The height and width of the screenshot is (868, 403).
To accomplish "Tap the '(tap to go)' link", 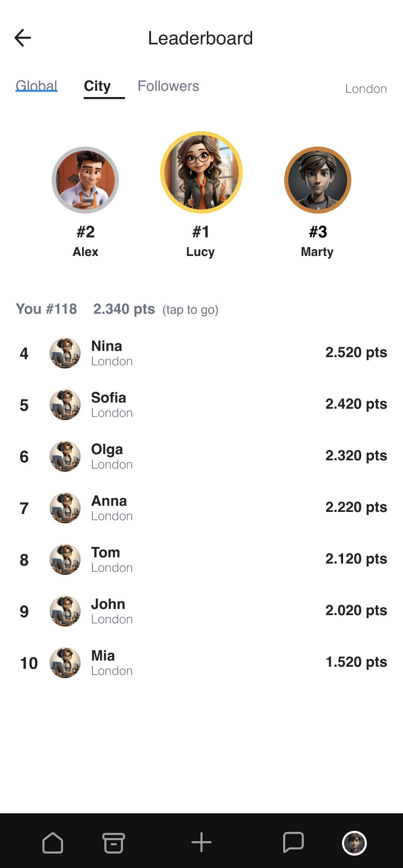I will pos(191,310).
